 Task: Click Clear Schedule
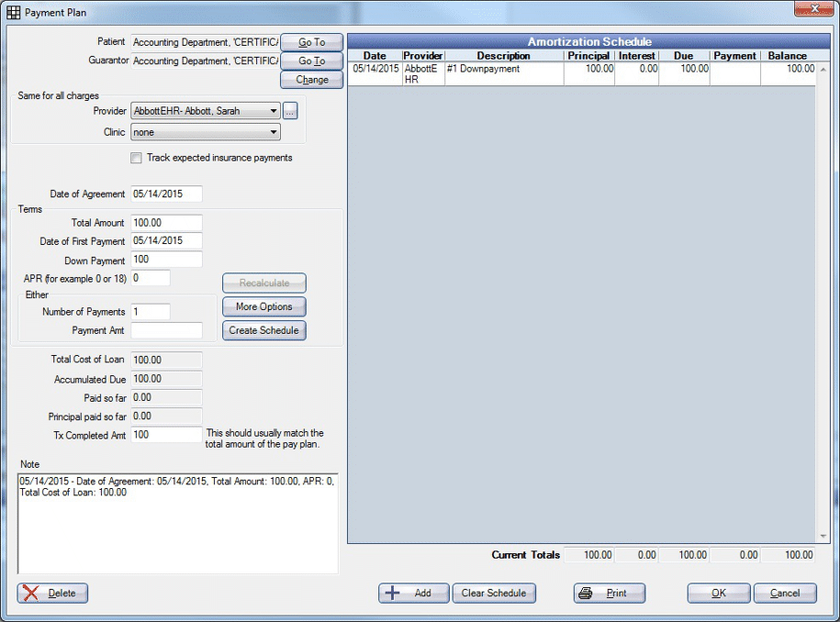pyautogui.click(x=494, y=593)
